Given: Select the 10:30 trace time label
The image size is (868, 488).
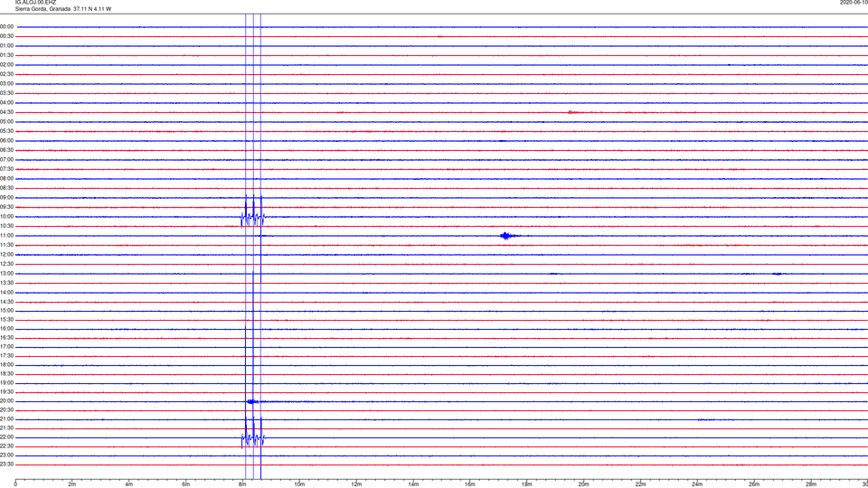Looking at the screenshot, I should pos(6,226).
